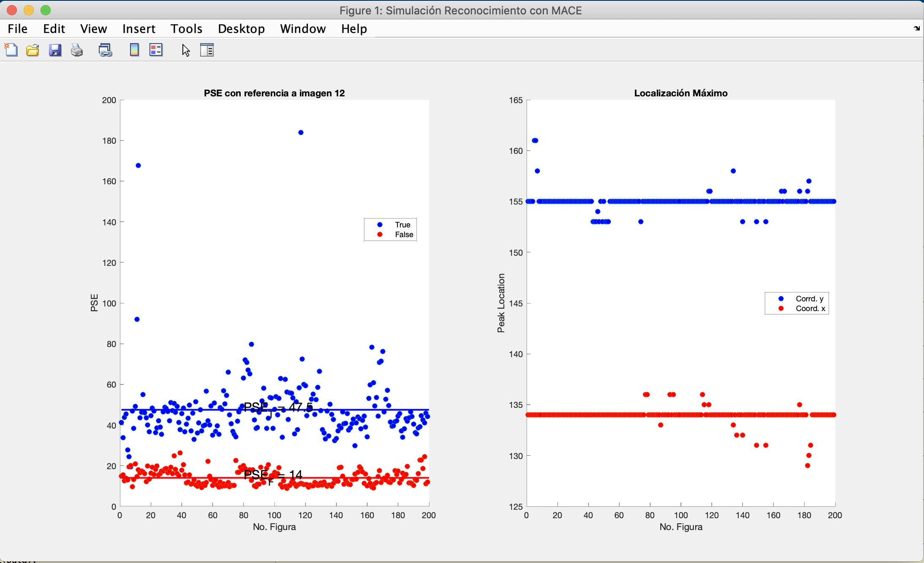Toggle the Insert Colorbar button

[x=134, y=50]
